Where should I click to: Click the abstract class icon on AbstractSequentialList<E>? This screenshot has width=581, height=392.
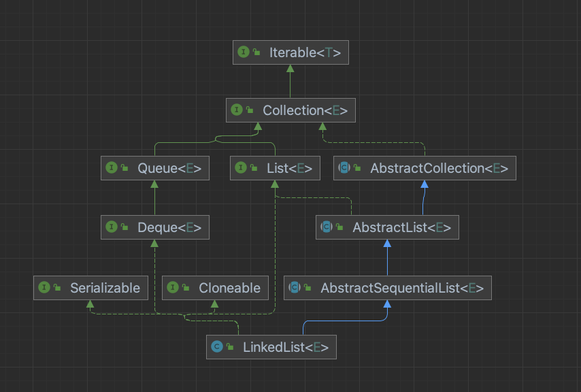coord(295,287)
